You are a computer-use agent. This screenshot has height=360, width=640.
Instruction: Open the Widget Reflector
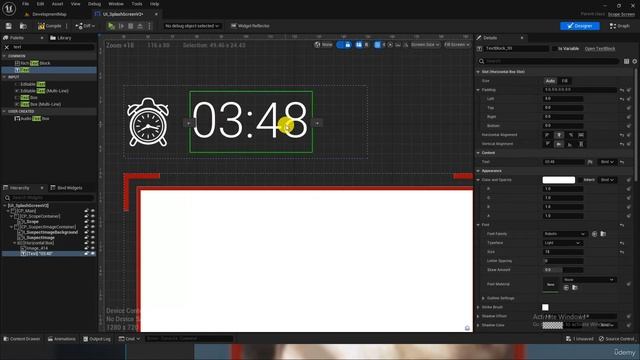(250, 26)
